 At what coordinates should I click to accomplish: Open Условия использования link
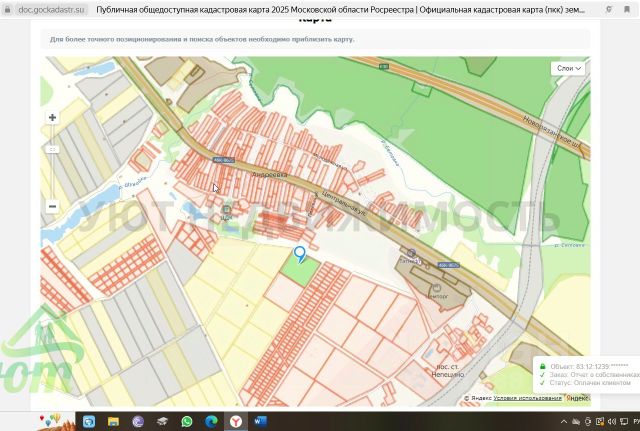pyautogui.click(x=527, y=398)
